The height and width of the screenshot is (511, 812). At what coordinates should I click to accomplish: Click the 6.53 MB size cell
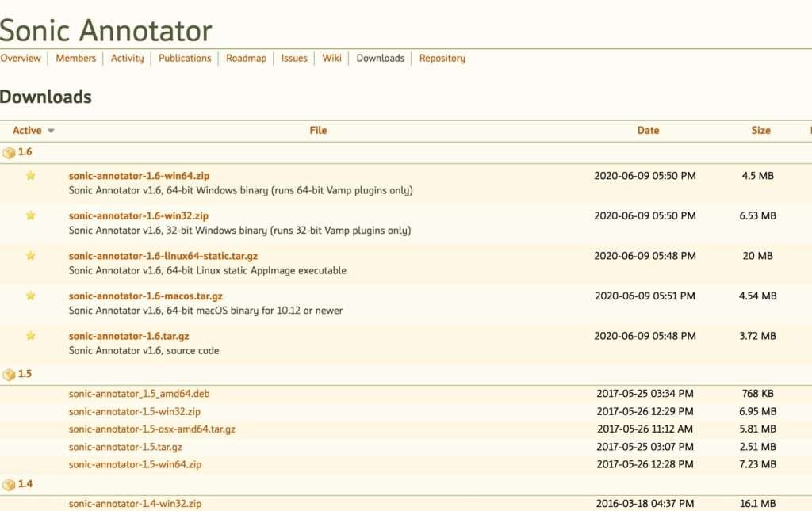757,215
